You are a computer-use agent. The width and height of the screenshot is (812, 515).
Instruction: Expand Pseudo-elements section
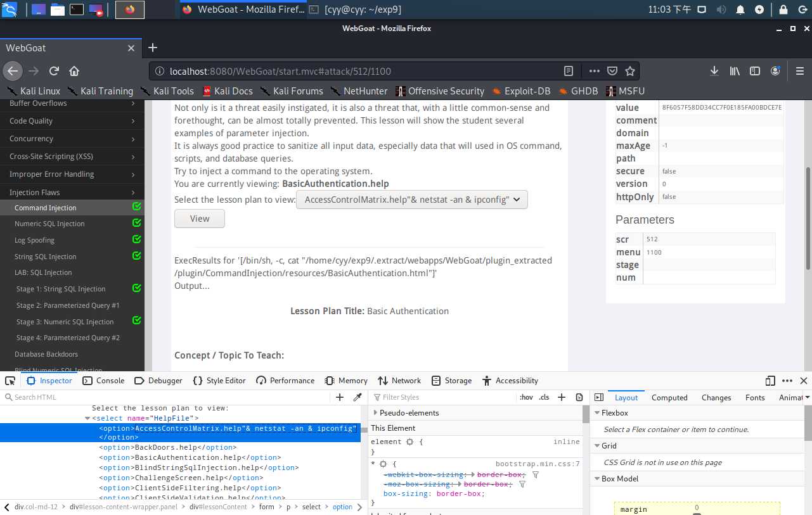tap(375, 412)
